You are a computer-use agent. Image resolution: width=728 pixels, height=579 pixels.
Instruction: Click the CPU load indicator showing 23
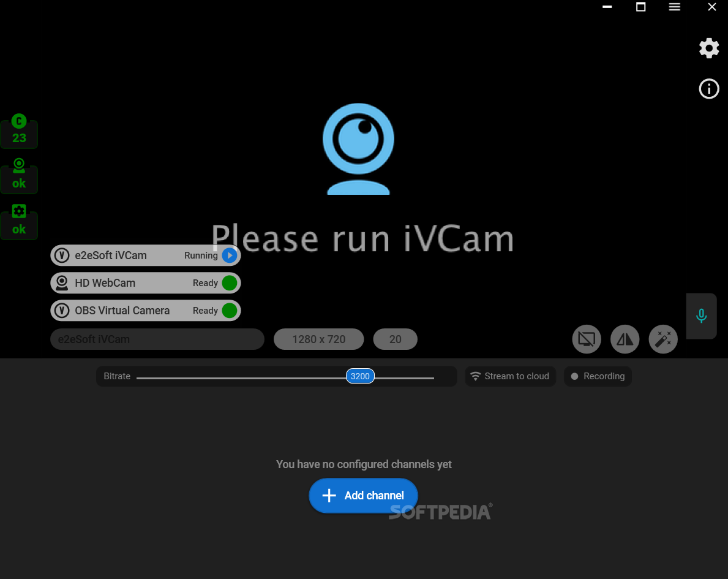click(19, 131)
